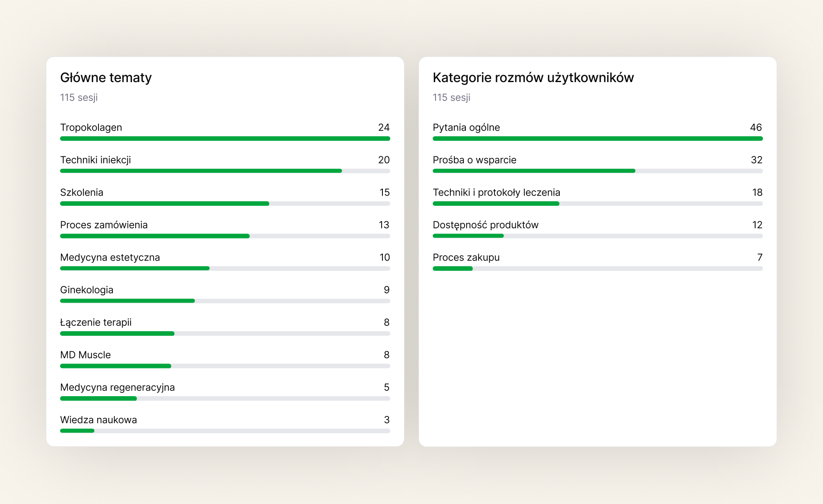
Task: Click the count 24 beside Tropokolagen
Action: click(383, 127)
